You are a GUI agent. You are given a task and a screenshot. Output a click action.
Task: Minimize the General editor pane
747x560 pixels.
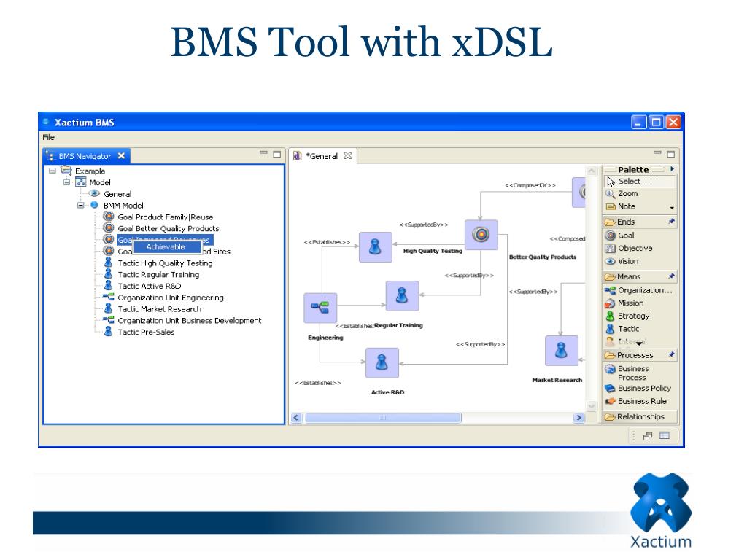tap(657, 153)
